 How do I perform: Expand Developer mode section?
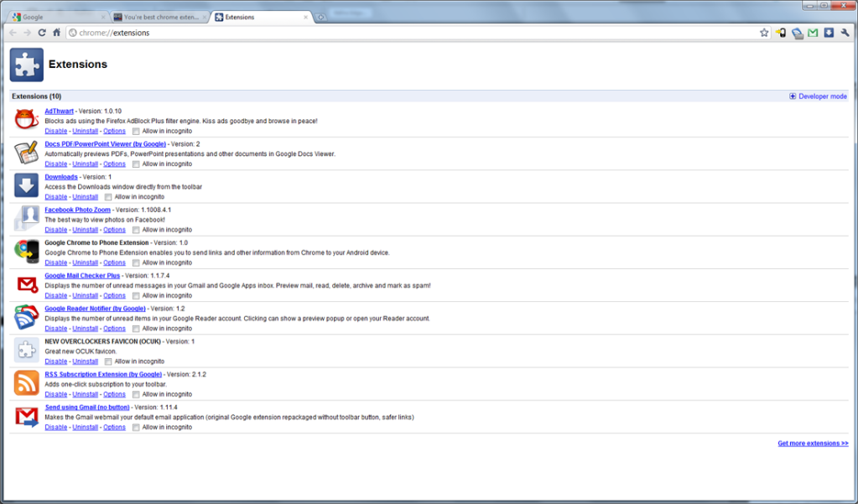pyautogui.click(x=818, y=96)
